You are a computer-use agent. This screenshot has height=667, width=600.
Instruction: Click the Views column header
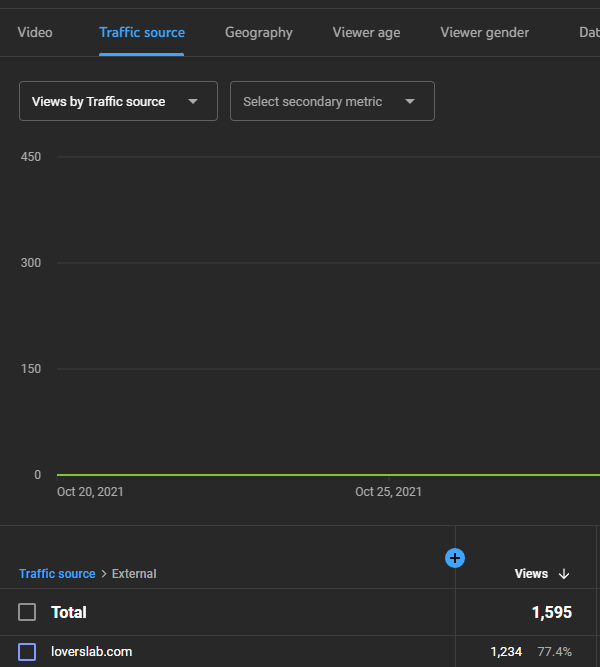tap(531, 574)
